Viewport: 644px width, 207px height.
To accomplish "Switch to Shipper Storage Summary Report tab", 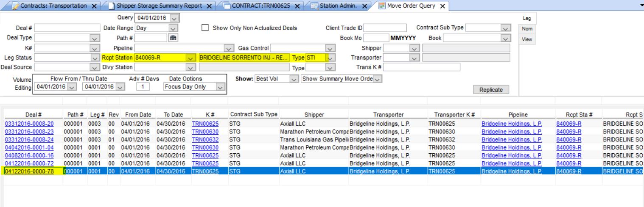I will 161,6.
